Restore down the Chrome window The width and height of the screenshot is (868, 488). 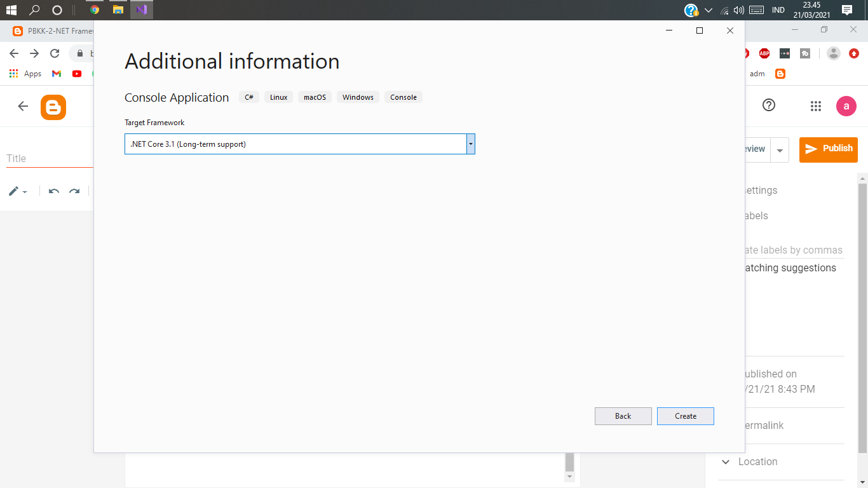pos(824,30)
